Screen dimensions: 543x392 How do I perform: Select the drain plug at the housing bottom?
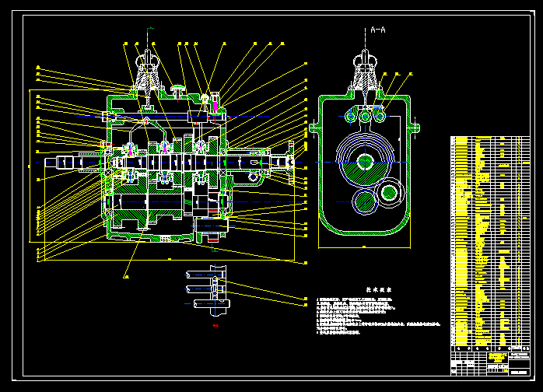tap(166, 240)
